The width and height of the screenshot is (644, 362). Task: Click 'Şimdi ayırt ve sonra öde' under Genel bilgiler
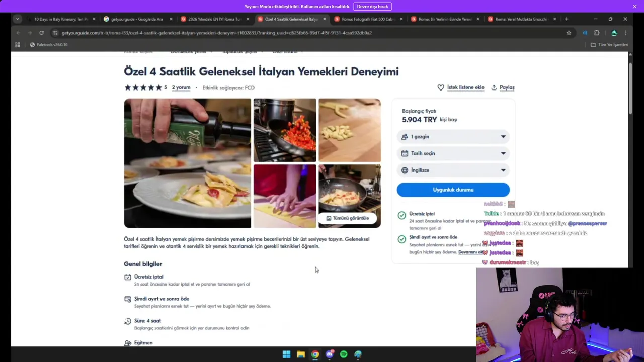(162, 299)
